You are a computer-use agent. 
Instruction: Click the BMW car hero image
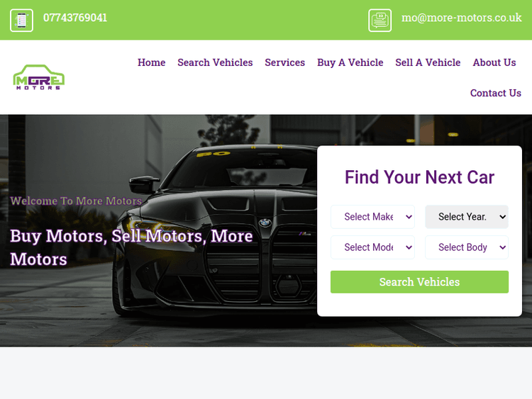(217, 230)
